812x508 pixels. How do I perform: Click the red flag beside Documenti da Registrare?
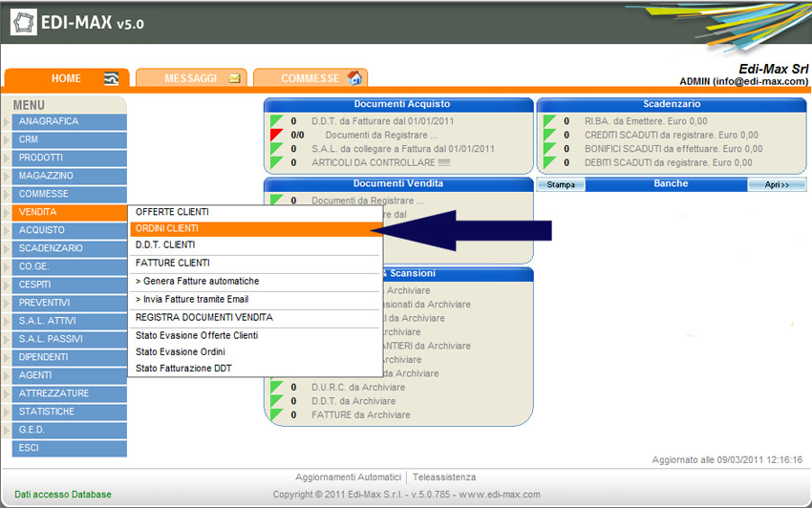(277, 136)
